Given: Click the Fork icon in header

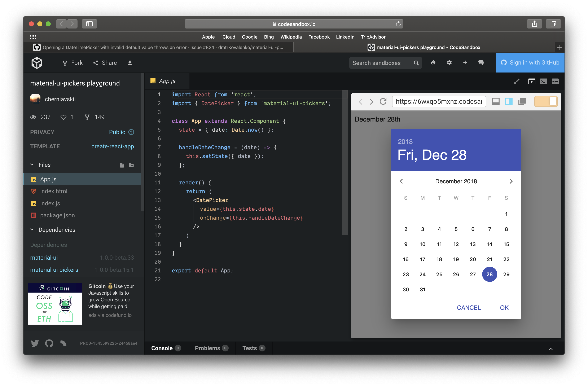Looking at the screenshot, I should pyautogui.click(x=65, y=63).
